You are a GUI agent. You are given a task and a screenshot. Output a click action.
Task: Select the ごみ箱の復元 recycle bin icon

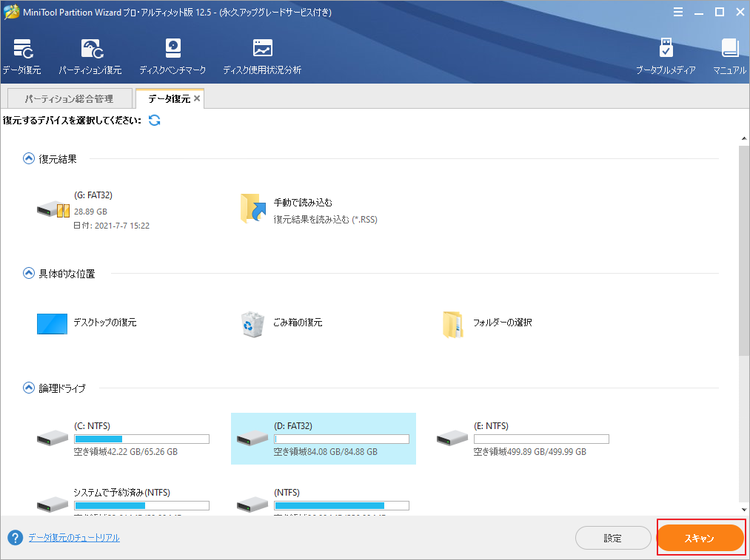coord(252,324)
